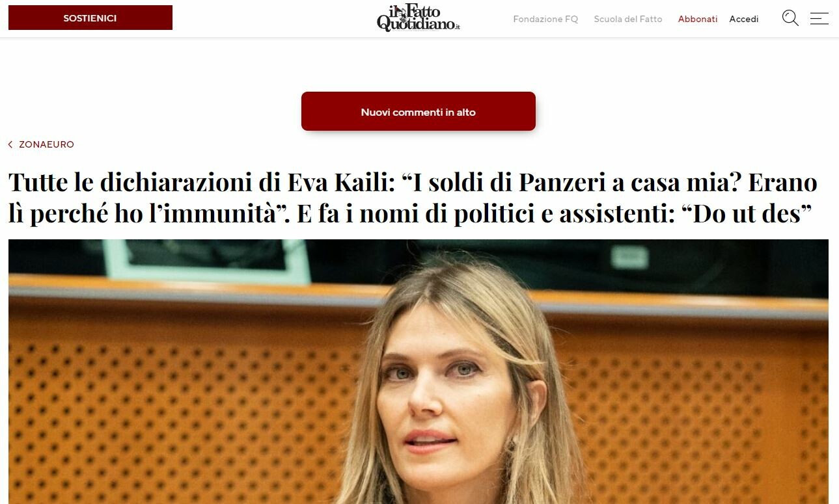The image size is (839, 504).
Task: Click the headline's second line
Action: pyautogui.click(x=410, y=214)
